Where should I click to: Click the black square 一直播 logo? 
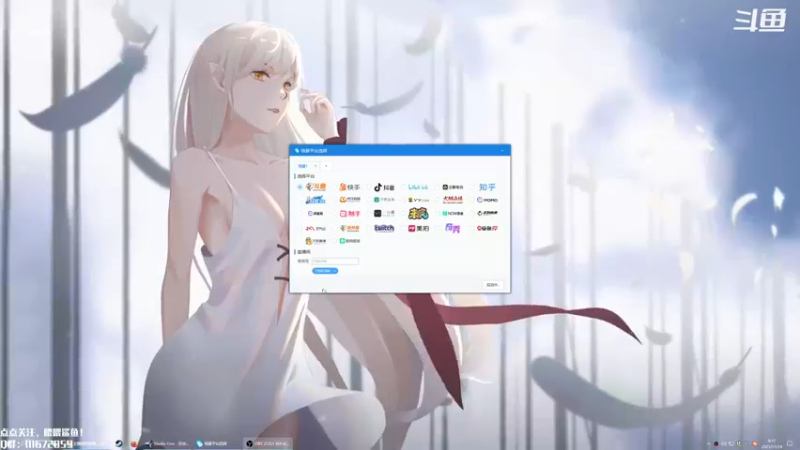point(384,213)
